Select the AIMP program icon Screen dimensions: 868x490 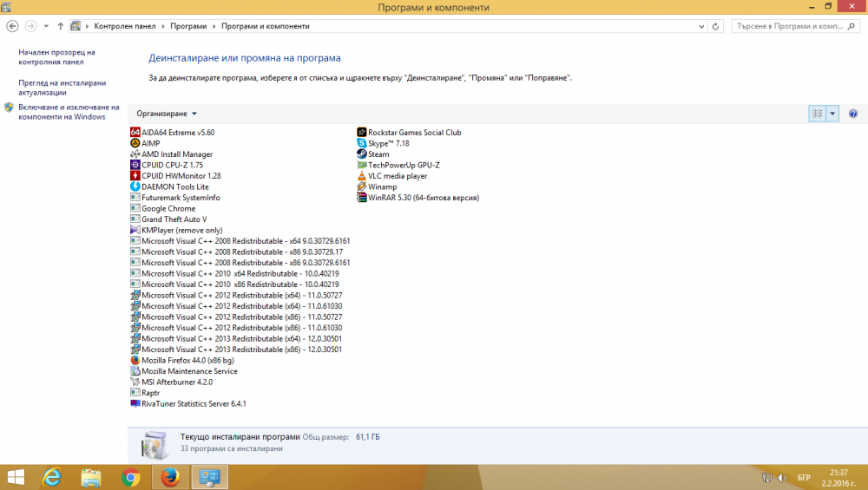(x=135, y=143)
